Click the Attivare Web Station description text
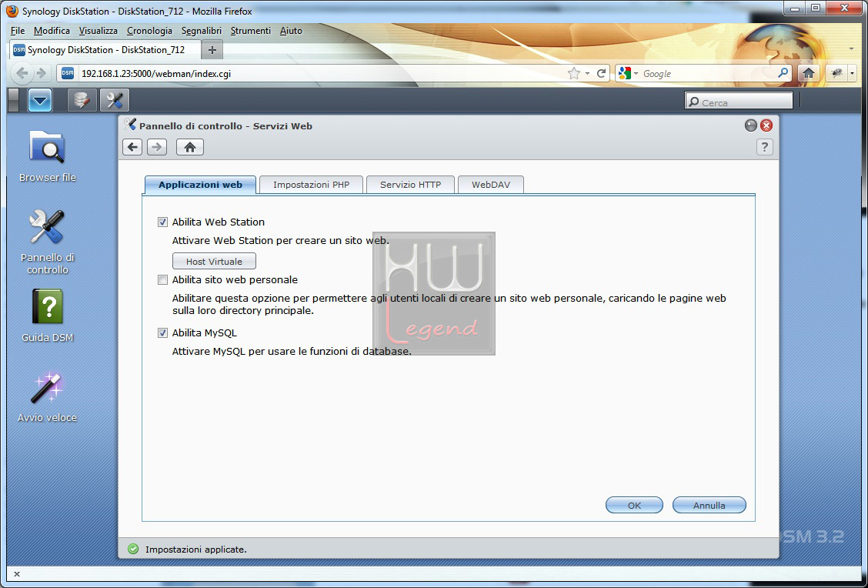Image resolution: width=868 pixels, height=588 pixels. click(x=281, y=241)
